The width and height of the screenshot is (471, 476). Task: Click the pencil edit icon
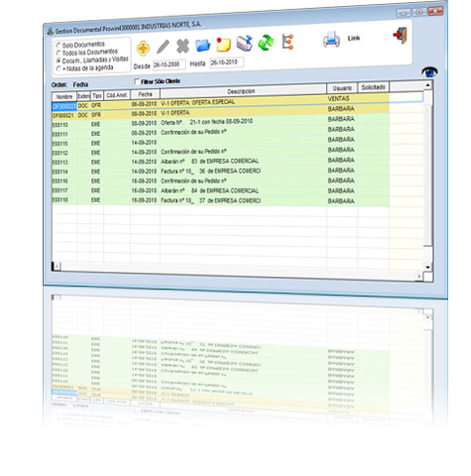click(x=163, y=47)
